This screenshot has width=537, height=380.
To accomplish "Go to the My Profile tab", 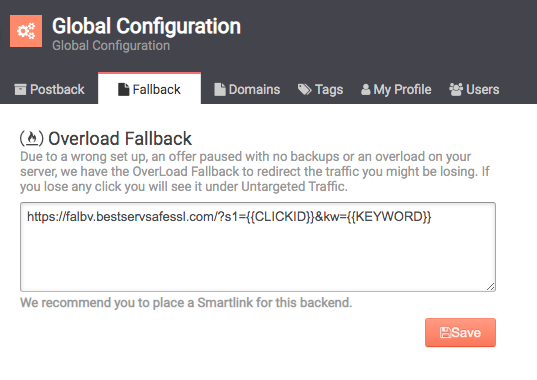I will point(396,90).
